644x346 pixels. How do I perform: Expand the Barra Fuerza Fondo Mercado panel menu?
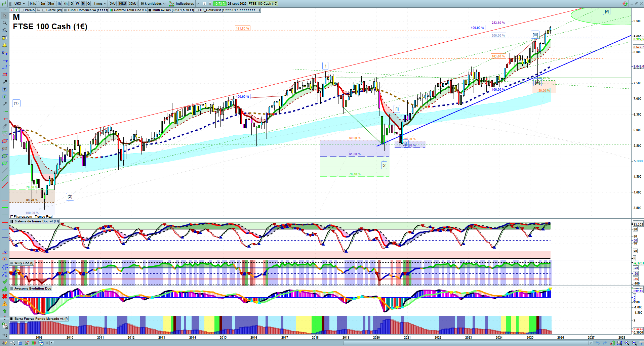[12, 319]
